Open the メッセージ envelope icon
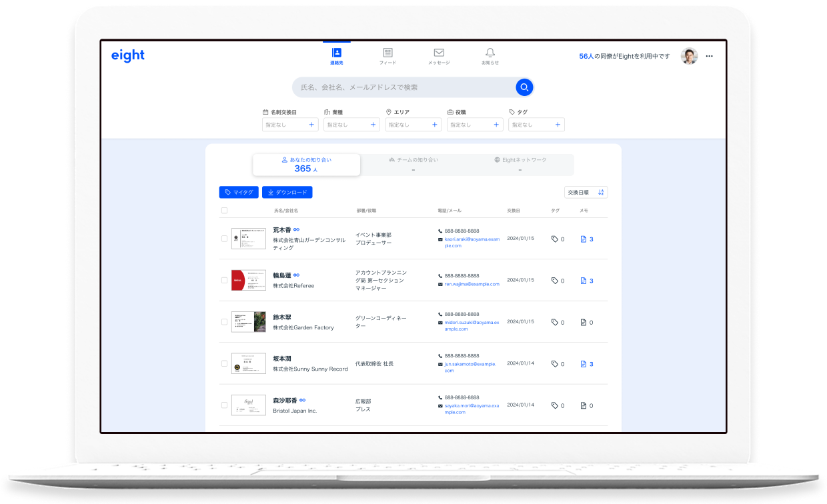Viewport: 827px width, 504px height. click(439, 53)
